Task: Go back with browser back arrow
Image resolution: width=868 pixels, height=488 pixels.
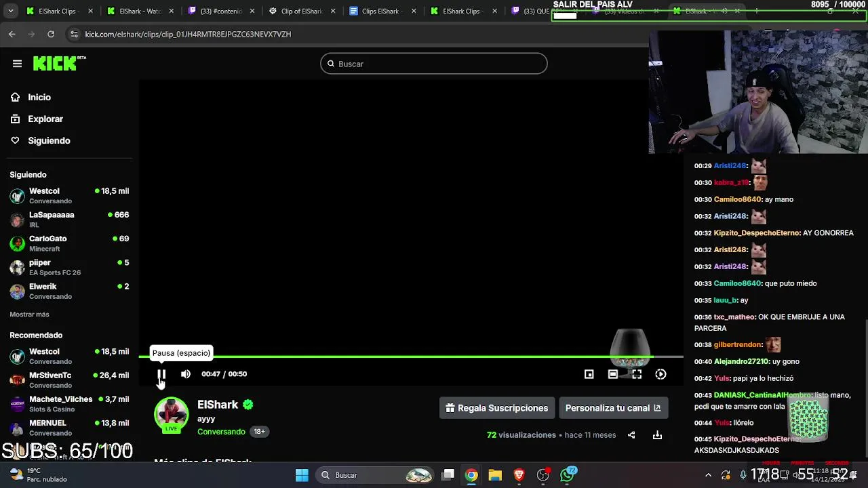Action: pos(12,34)
